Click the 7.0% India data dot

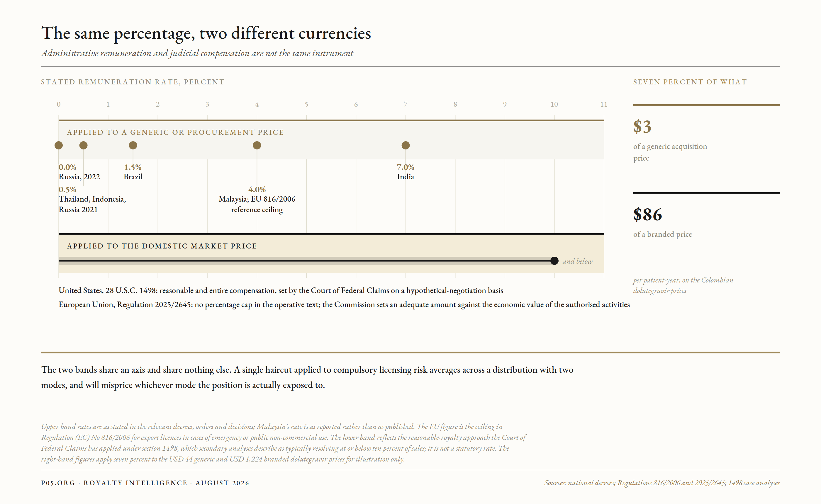point(406,145)
